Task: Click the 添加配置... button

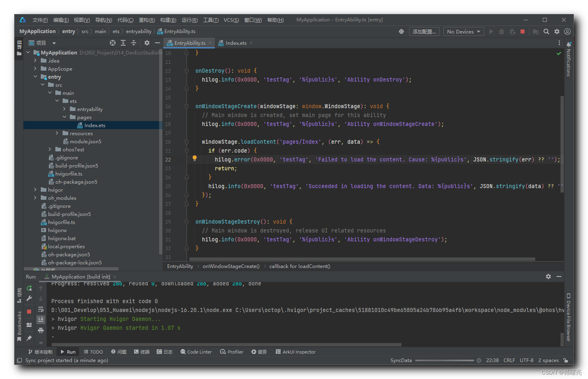Action: [424, 31]
